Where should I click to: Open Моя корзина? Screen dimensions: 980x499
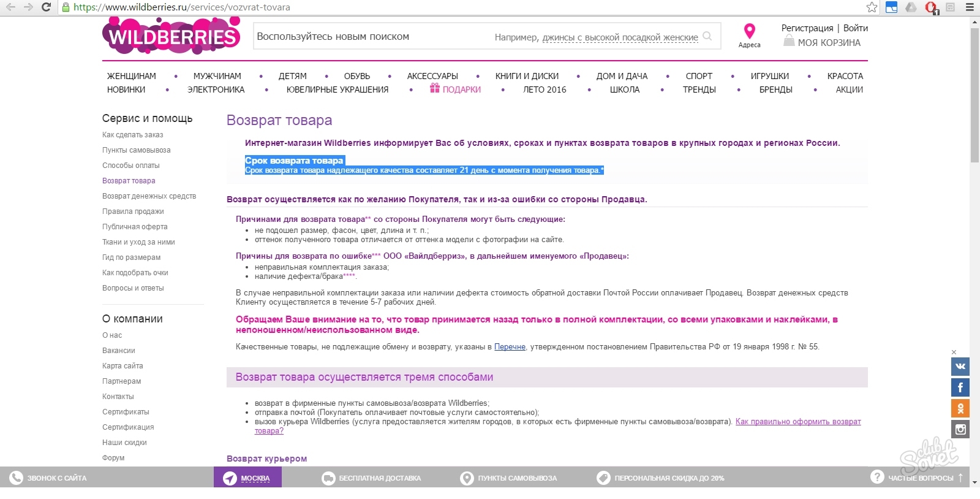point(829,42)
